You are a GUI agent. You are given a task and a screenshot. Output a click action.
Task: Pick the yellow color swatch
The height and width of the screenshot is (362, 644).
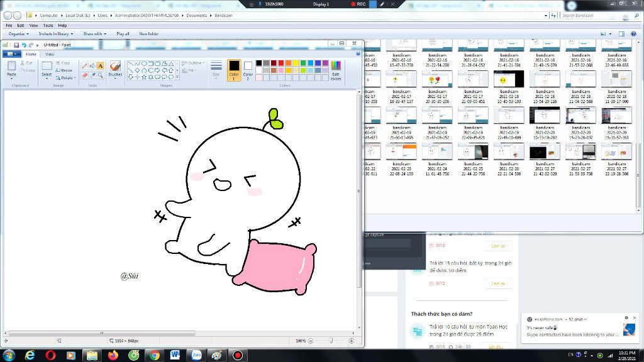296,63
